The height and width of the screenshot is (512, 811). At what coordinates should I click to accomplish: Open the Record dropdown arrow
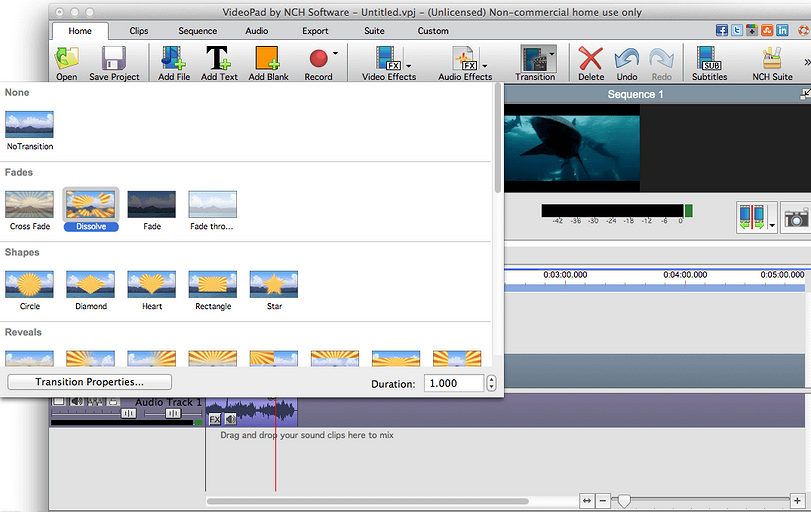(335, 54)
